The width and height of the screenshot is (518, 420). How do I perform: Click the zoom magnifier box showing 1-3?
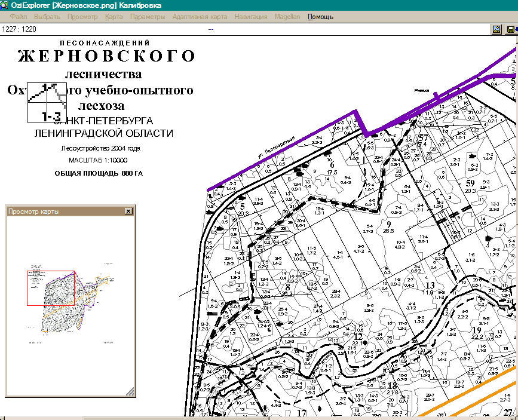47,103
